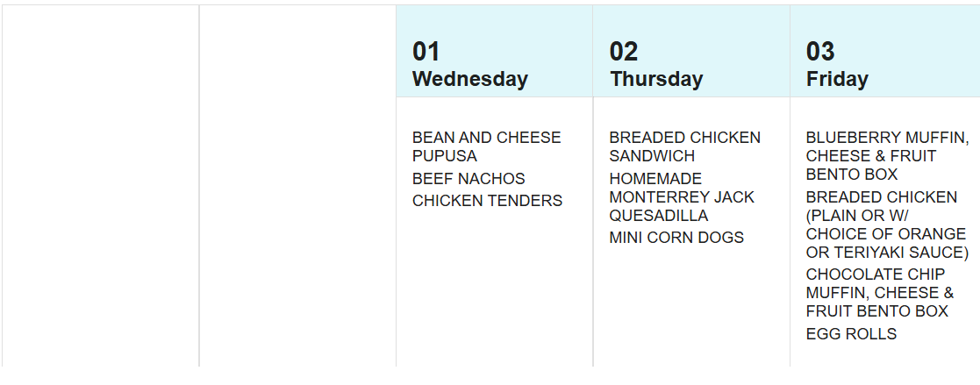Select Breaded Chicken with orange or teriyaki sauce

click(886, 225)
